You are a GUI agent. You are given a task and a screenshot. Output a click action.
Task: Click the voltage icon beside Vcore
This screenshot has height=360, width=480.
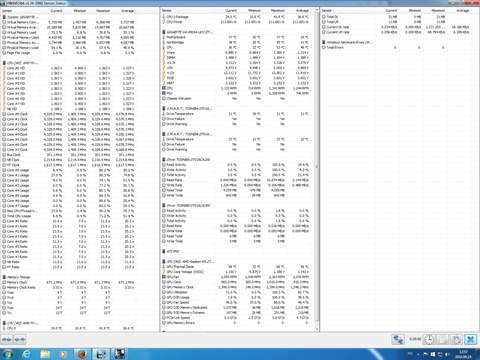[164, 53]
